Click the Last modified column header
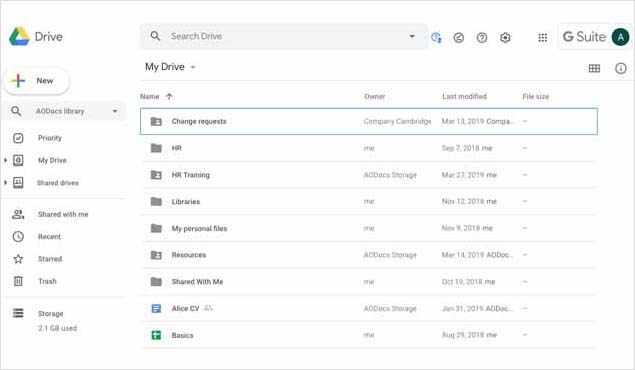 pos(465,96)
